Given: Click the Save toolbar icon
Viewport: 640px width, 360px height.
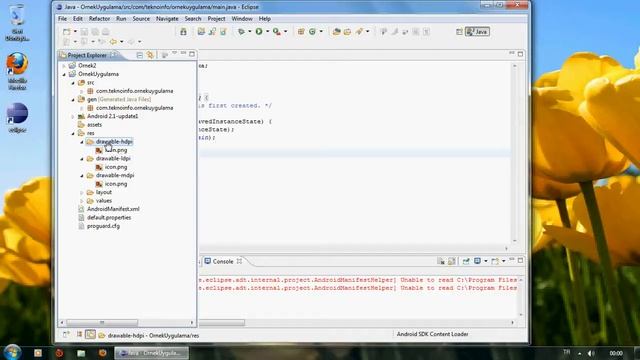Looking at the screenshot, I should click(x=84, y=31).
